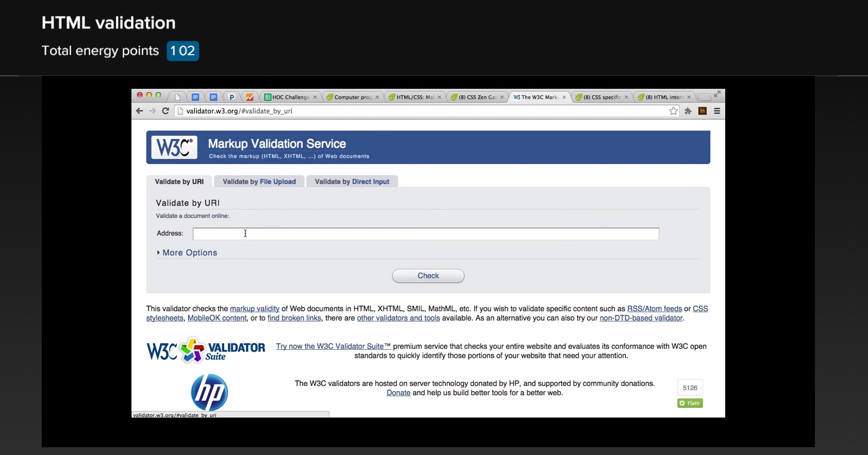The height and width of the screenshot is (455, 868).
Task: Click the 5126 Flattr counter
Action: tap(690, 388)
